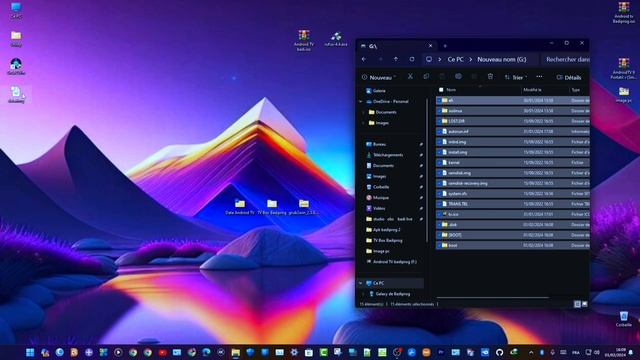Viewport: 640px width, 360px height.
Task: Open notification bell in system tray
Action: pos(631,352)
